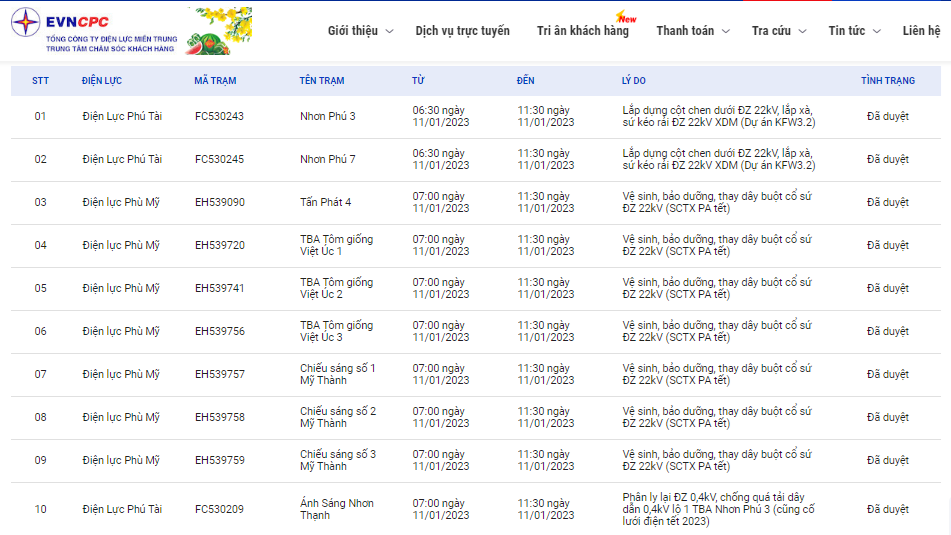Expand the Thanh toán dropdown chevron

point(725,31)
